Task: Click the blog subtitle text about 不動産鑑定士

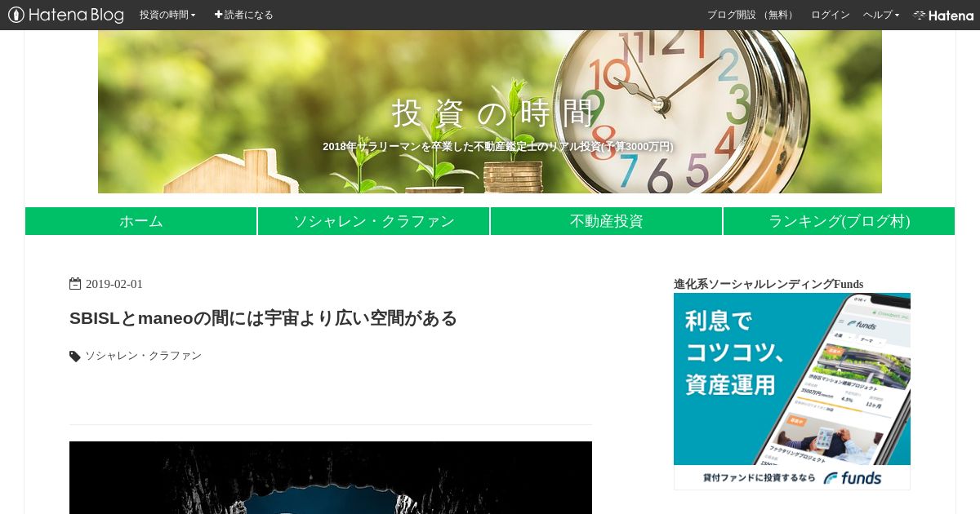Action: tap(498, 147)
